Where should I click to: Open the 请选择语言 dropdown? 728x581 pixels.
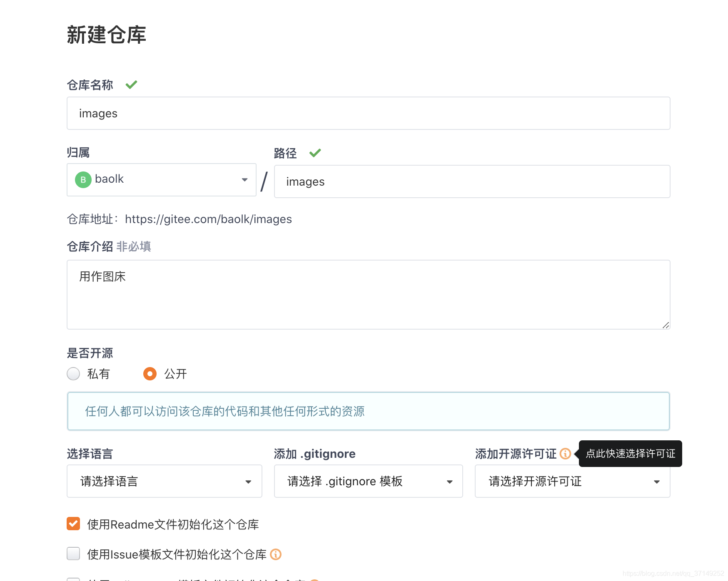tap(165, 481)
